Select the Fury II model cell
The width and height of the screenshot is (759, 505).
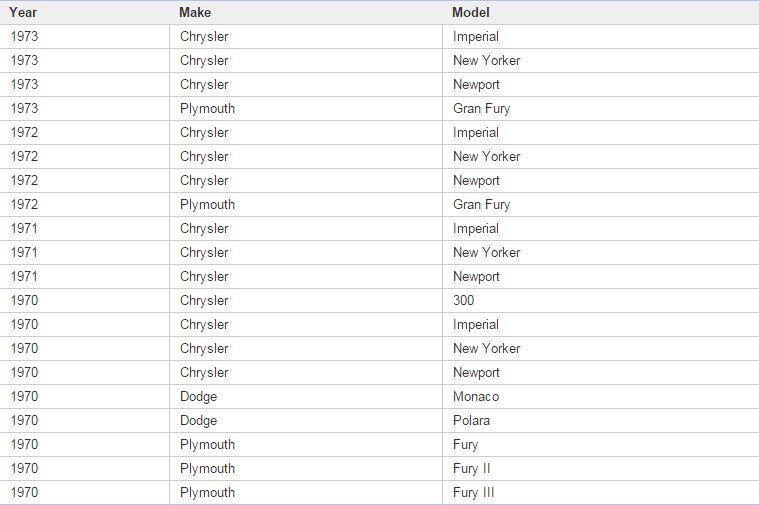(x=601, y=468)
